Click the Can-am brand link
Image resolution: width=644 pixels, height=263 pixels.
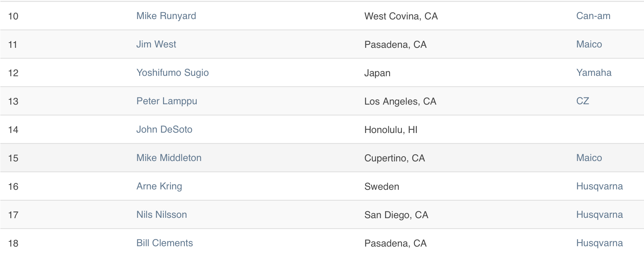tap(593, 16)
